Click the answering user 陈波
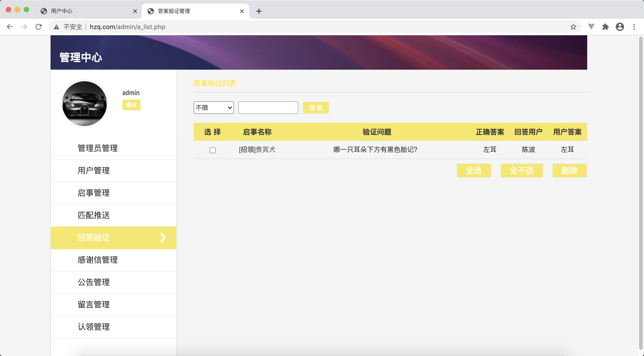Image resolution: width=644 pixels, height=356 pixels. pos(528,150)
